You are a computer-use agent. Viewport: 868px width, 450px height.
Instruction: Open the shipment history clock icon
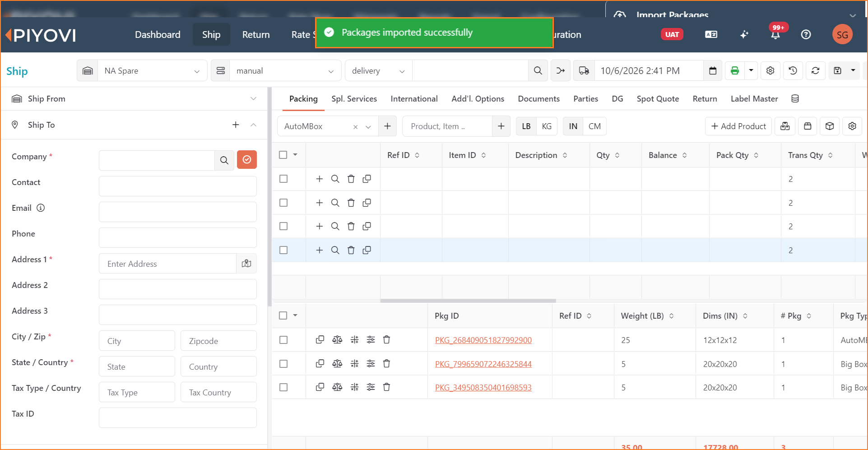coord(793,71)
